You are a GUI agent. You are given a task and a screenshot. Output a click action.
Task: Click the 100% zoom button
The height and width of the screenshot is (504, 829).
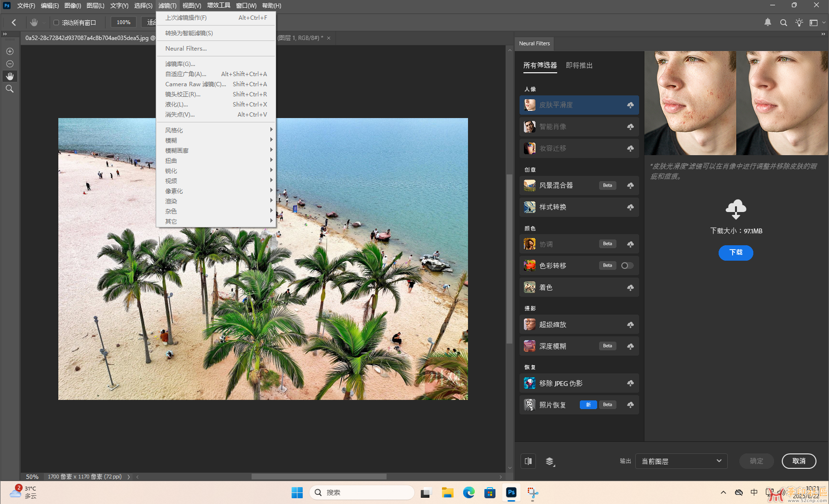coord(123,22)
